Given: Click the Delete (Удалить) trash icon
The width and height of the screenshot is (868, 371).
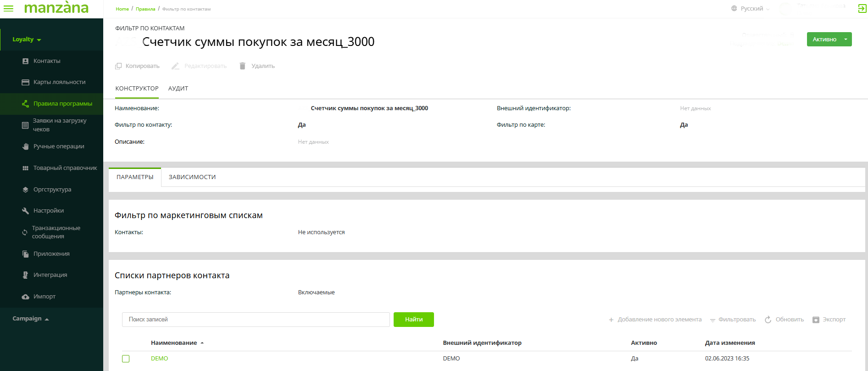Looking at the screenshot, I should click(x=243, y=66).
